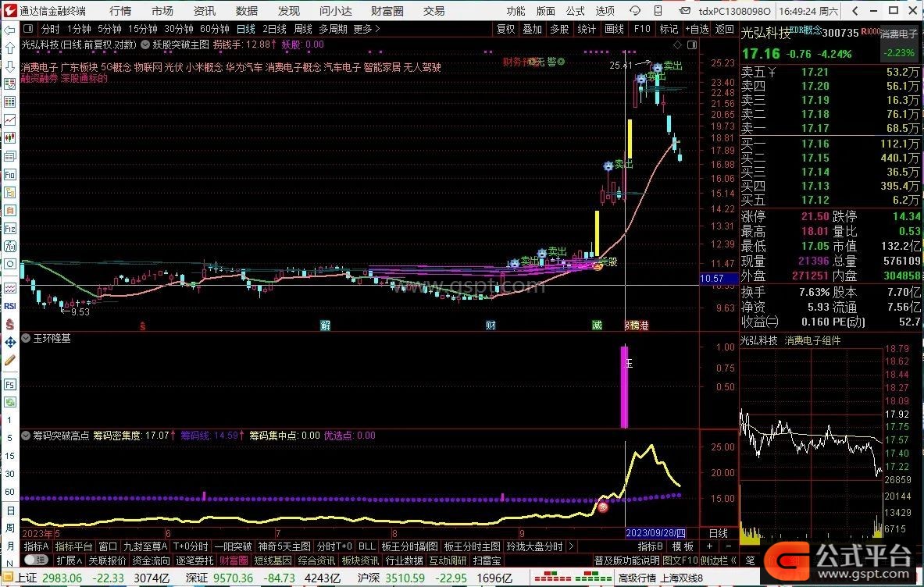
Task: Select the 60 minute period in sidebar
Action: [x=10, y=492]
